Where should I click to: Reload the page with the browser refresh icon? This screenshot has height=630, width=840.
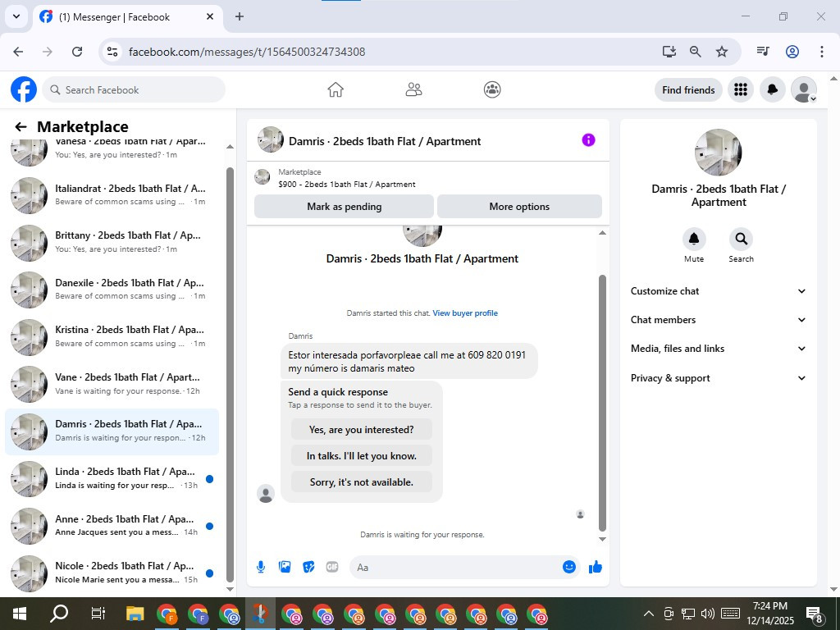coord(77,52)
